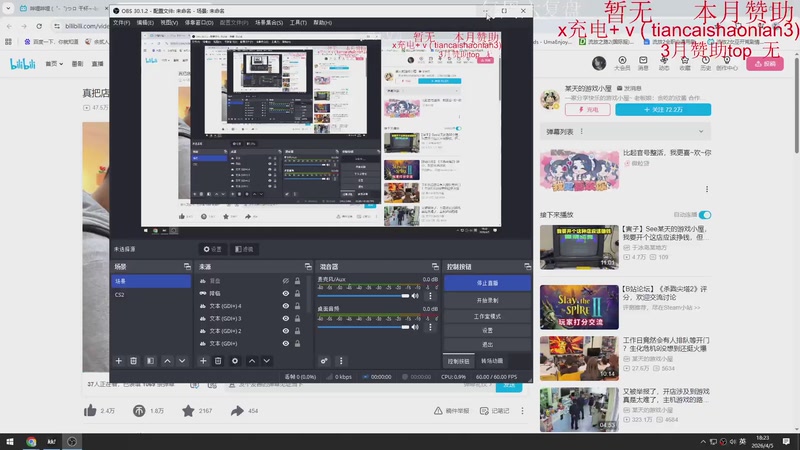Switch to 转场动画 tab in OBS

[x=492, y=361]
